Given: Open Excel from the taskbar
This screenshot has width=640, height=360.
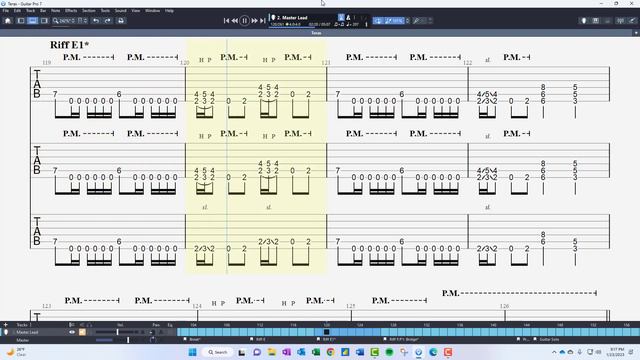Looking at the screenshot, I should click(316, 352).
